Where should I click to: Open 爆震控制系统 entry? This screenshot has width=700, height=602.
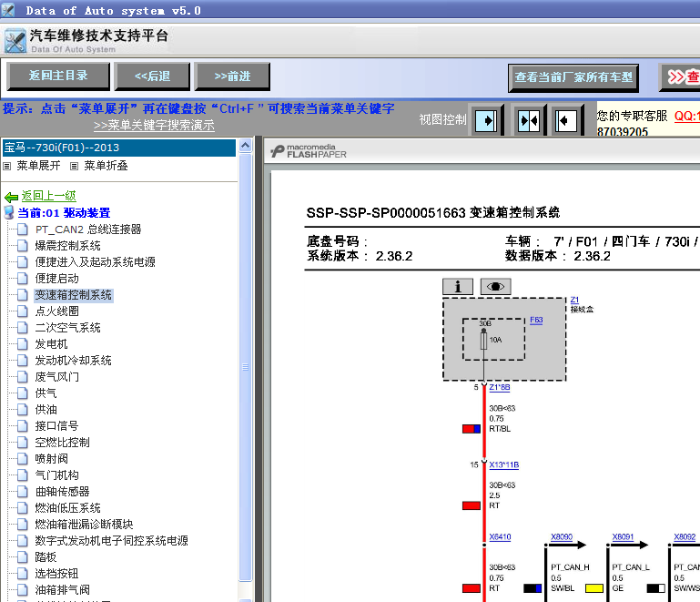tap(68, 246)
